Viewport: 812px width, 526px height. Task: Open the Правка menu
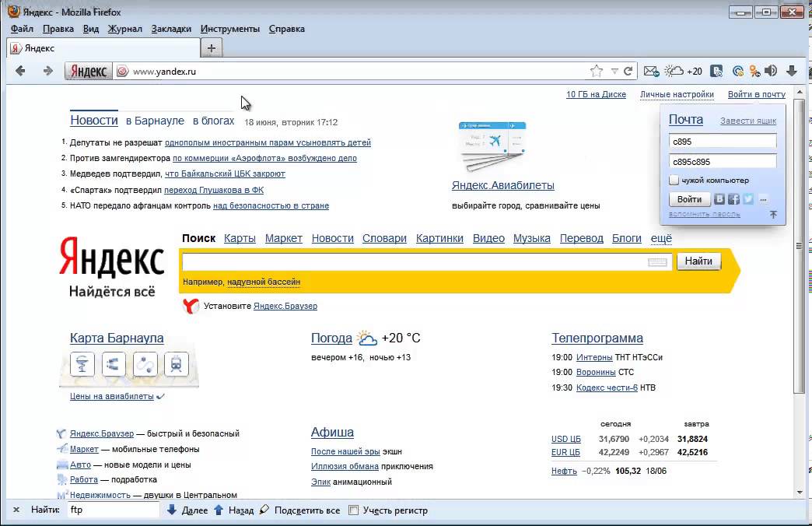(58, 29)
